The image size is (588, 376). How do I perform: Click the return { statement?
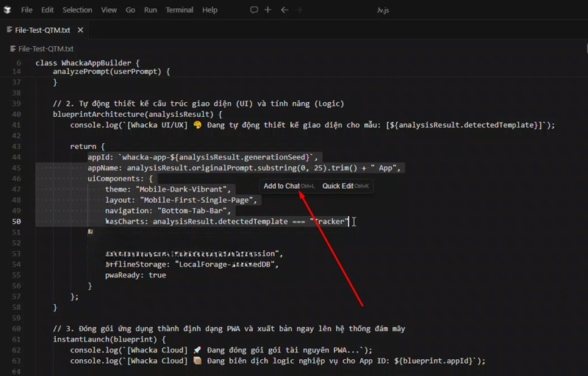point(87,146)
